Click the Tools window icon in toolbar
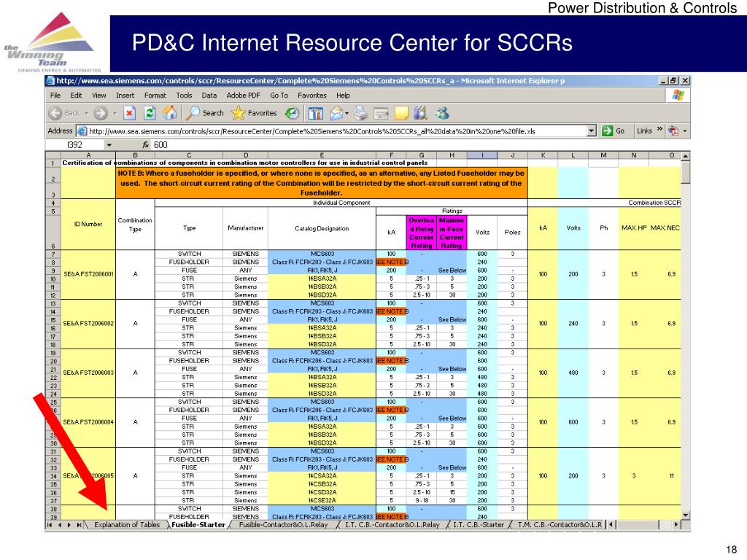The image size is (747, 560). coord(315,113)
